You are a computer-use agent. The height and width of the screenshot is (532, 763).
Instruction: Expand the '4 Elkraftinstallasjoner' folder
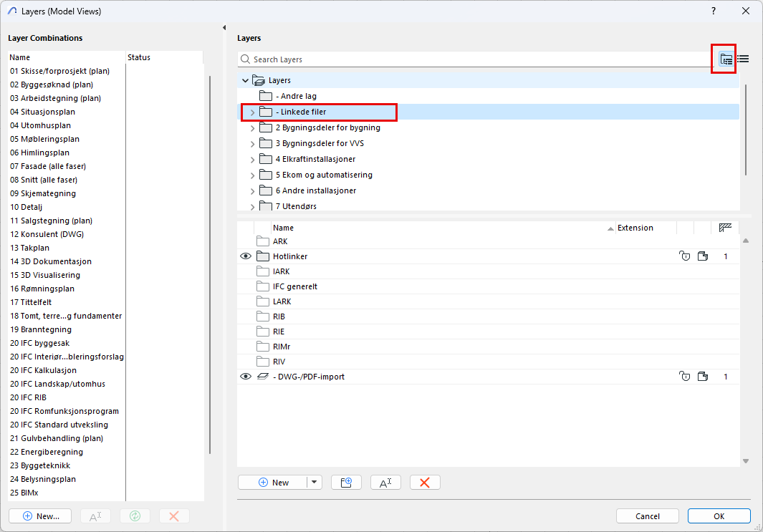coord(252,160)
